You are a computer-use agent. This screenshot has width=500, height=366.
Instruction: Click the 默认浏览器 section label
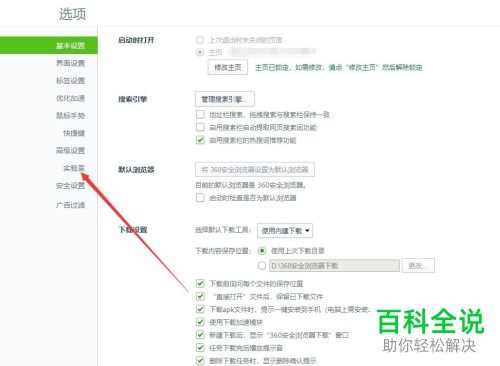pos(136,169)
